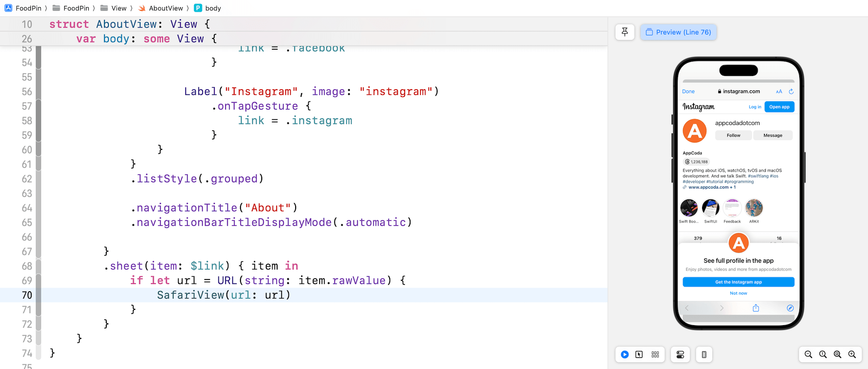The image size is (868, 369).
Task: Open preview variants grid
Action: 655,355
